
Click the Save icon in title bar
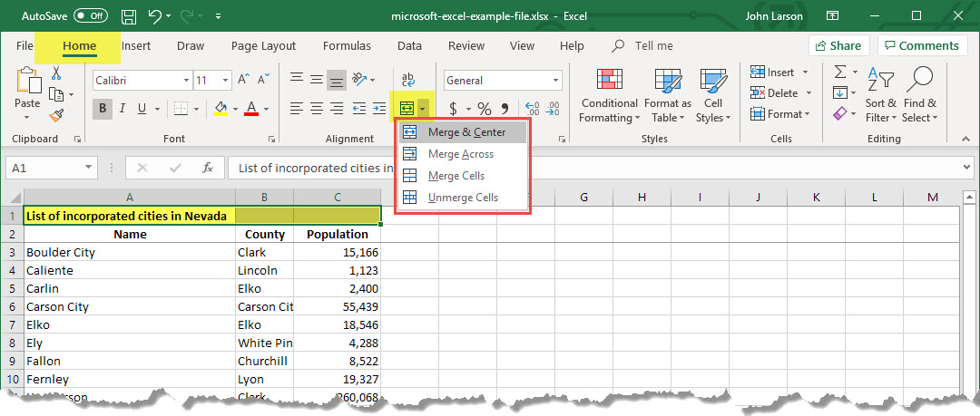(x=129, y=16)
